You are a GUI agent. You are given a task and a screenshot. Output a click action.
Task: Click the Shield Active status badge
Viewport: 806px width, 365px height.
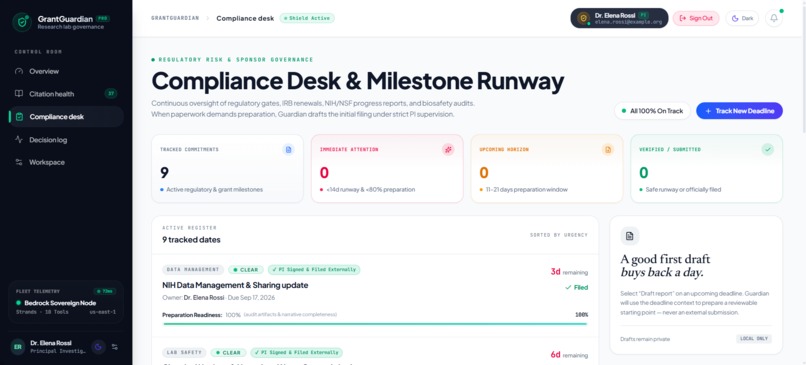[x=307, y=18]
